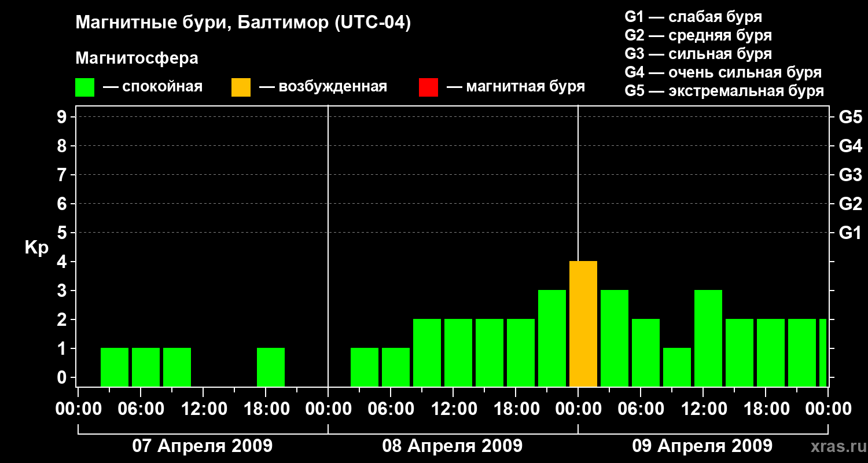Click the G3 label on the right axis
Viewport: 868px width, 463px height.
click(851, 175)
